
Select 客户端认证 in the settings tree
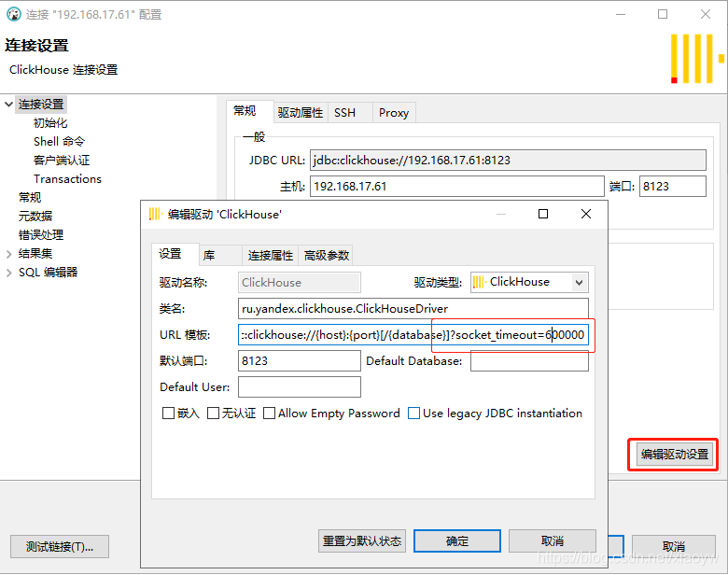[62, 161]
